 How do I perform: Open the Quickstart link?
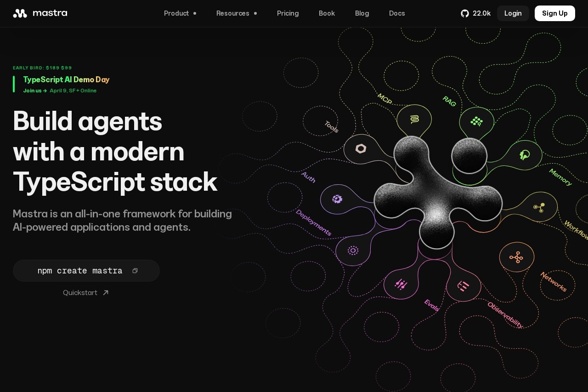86,293
